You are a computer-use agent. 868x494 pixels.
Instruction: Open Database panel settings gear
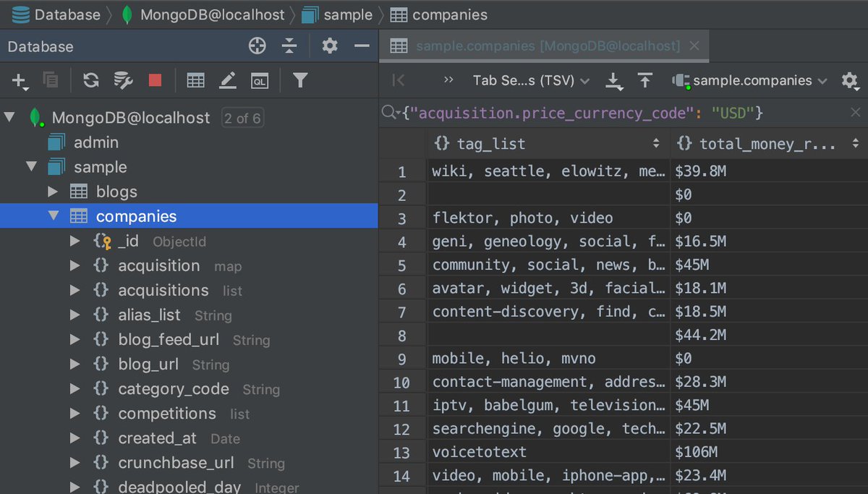[x=330, y=46]
